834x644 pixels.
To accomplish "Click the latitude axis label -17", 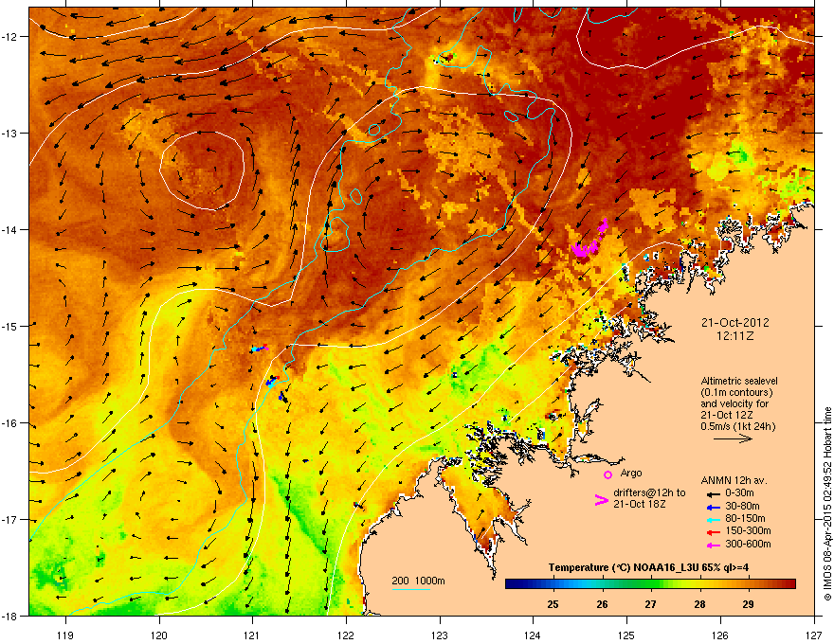I will coord(10,520).
